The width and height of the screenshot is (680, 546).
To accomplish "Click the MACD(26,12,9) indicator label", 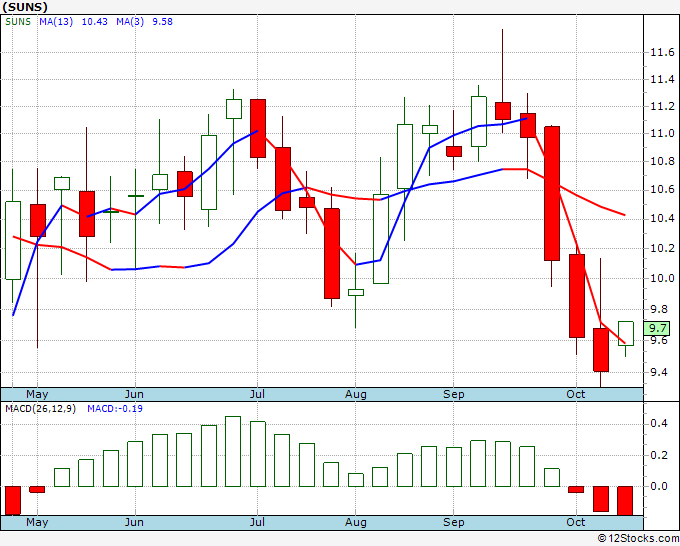I will click(40, 409).
